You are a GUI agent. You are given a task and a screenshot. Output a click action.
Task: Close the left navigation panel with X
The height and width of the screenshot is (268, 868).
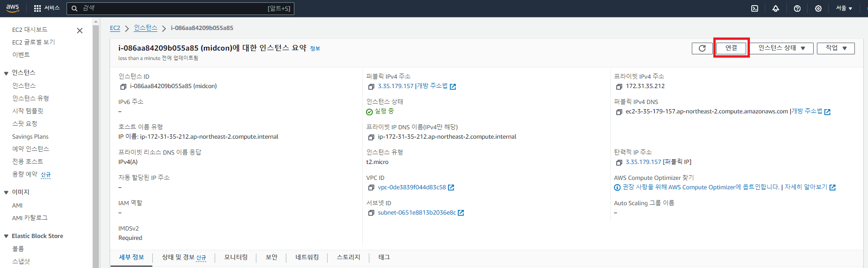(x=80, y=30)
